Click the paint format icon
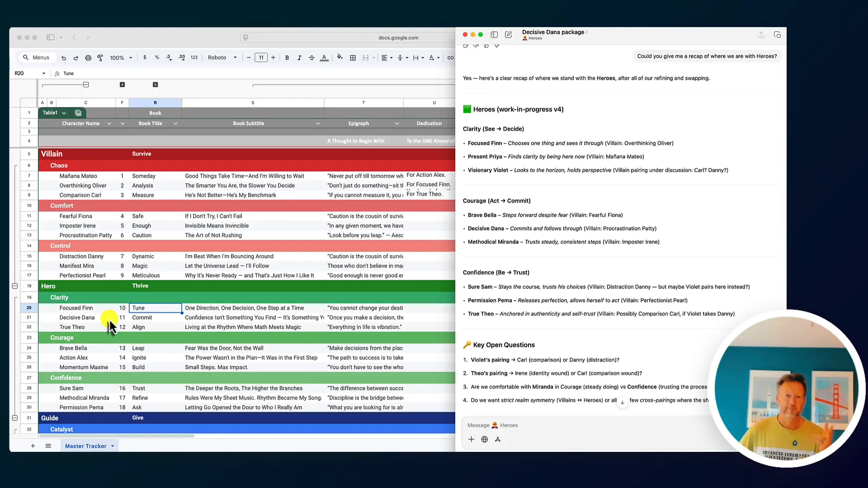 tap(100, 58)
